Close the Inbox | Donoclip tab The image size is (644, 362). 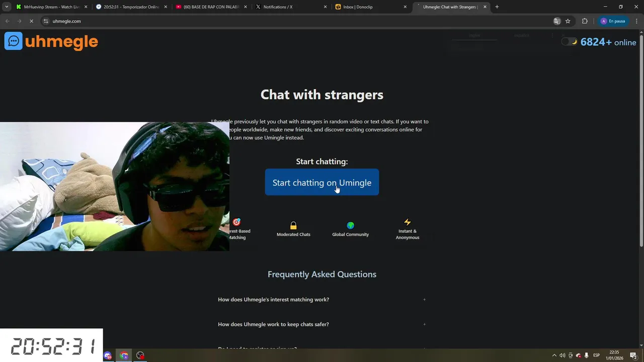pyautogui.click(x=405, y=7)
